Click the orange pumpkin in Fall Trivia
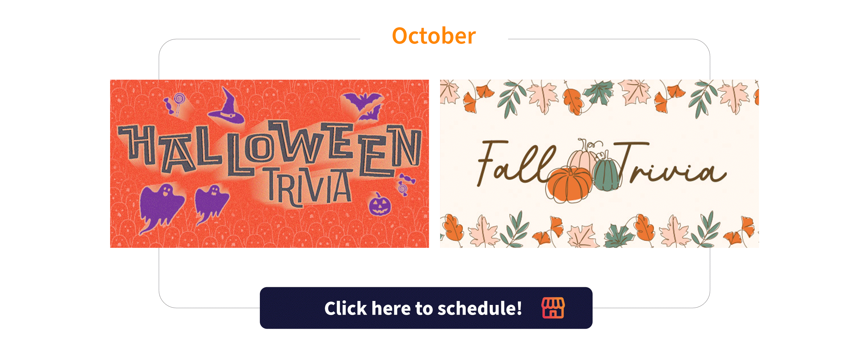The height and width of the screenshot is (355, 868). [x=569, y=184]
